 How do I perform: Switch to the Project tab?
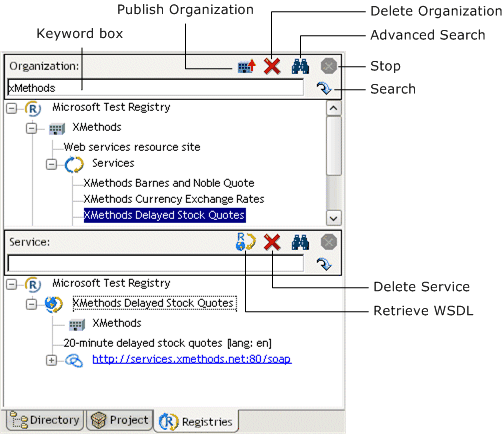pyautogui.click(x=120, y=420)
